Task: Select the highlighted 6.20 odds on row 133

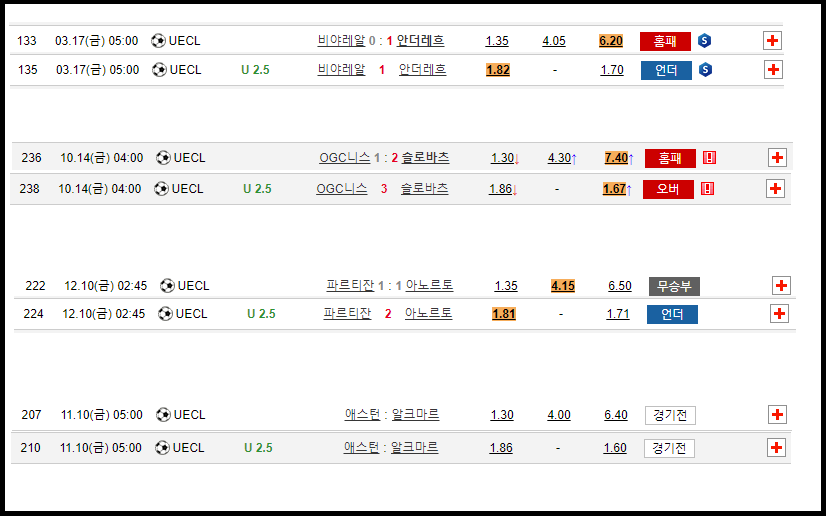Action: (611, 41)
